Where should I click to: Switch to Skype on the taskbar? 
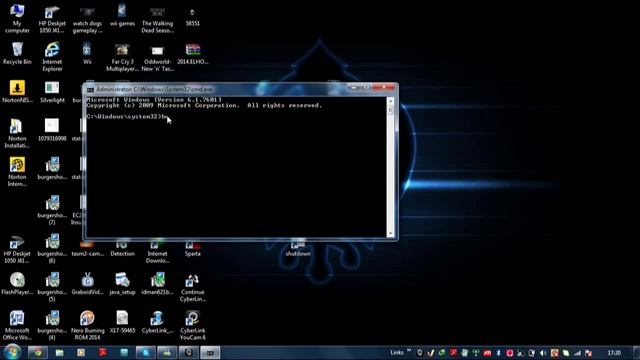pos(145,353)
